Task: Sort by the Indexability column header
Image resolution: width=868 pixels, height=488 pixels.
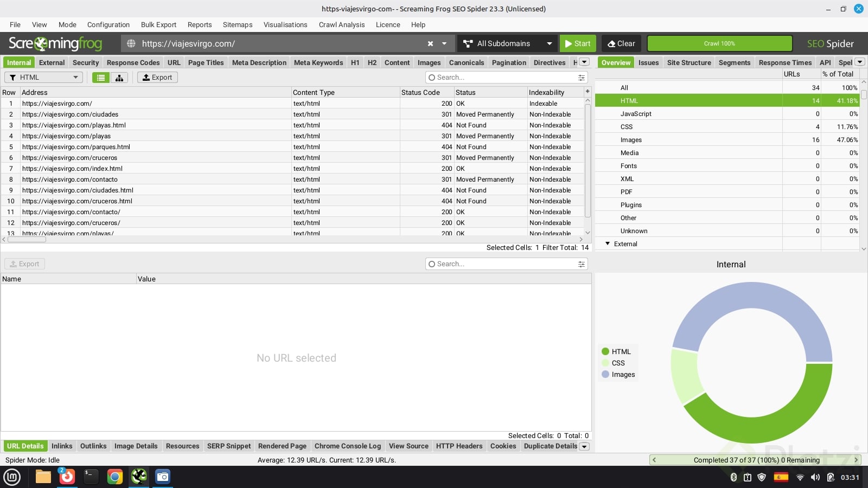Action: 556,92
